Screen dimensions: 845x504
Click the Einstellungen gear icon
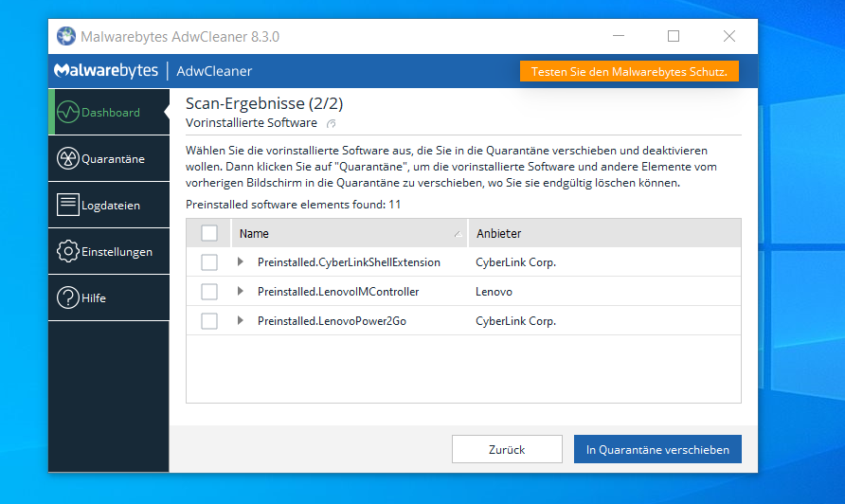(68, 251)
